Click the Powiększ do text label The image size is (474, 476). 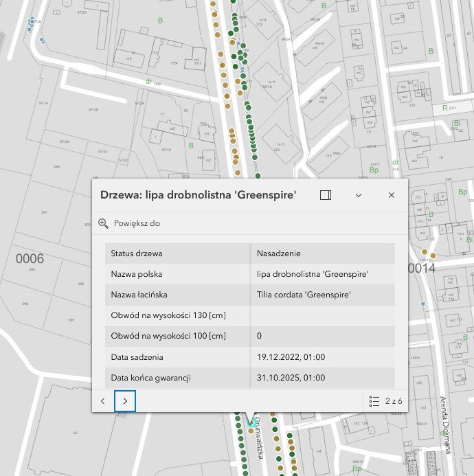(x=137, y=223)
